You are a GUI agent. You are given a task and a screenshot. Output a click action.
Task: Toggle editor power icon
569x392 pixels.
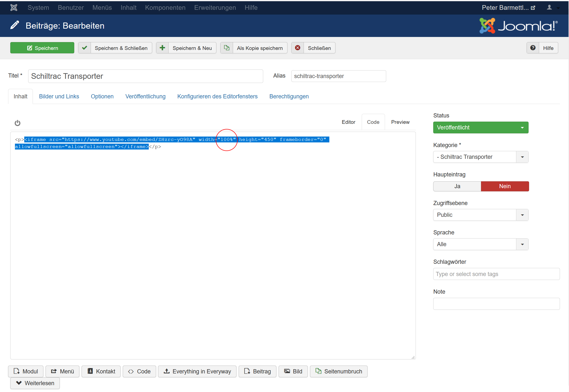pos(17,123)
